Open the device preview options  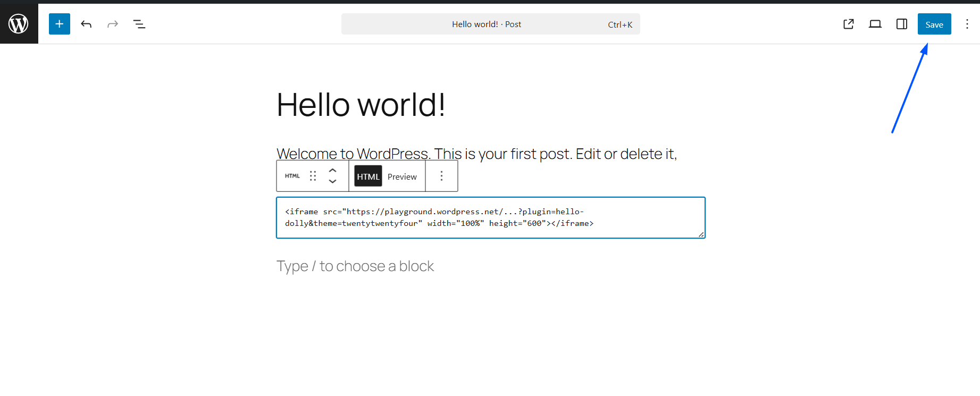point(875,24)
